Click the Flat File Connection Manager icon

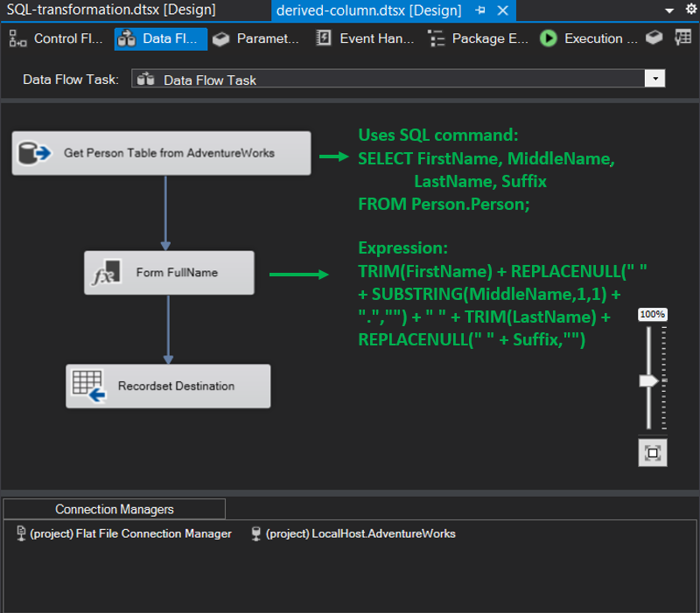click(x=21, y=533)
